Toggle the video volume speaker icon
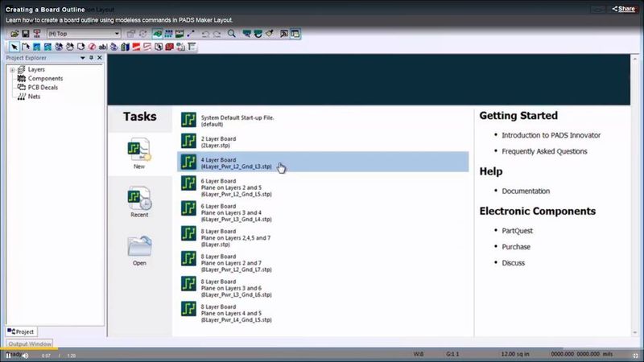This screenshot has height=362, width=644. 26,356
